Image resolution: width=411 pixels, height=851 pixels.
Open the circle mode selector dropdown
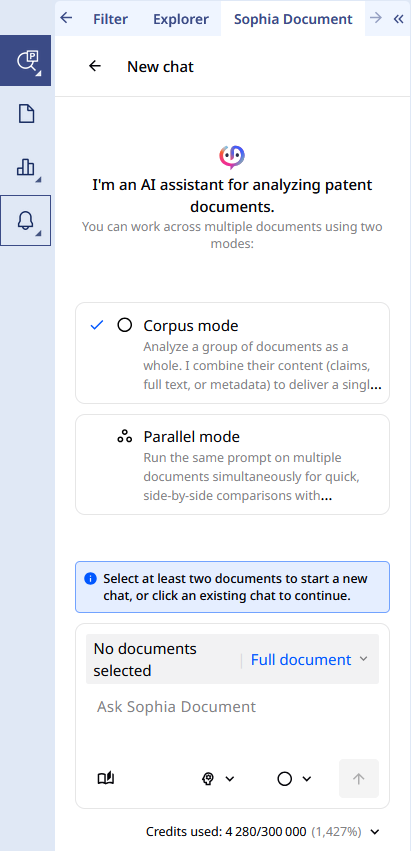(x=294, y=779)
